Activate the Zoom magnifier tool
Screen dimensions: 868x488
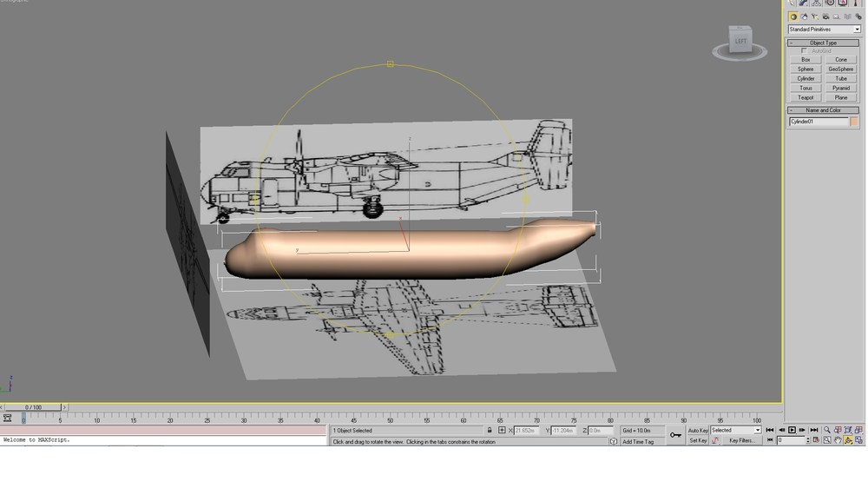click(x=827, y=430)
